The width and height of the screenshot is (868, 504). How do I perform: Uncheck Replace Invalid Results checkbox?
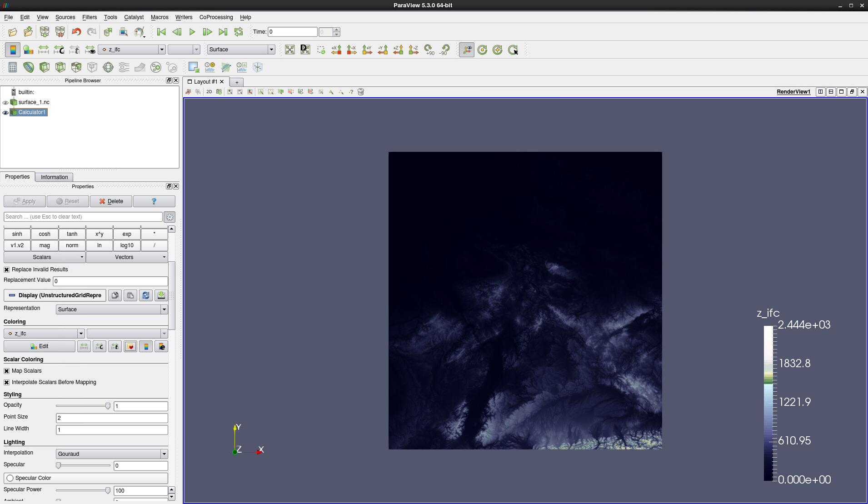[x=7, y=269]
